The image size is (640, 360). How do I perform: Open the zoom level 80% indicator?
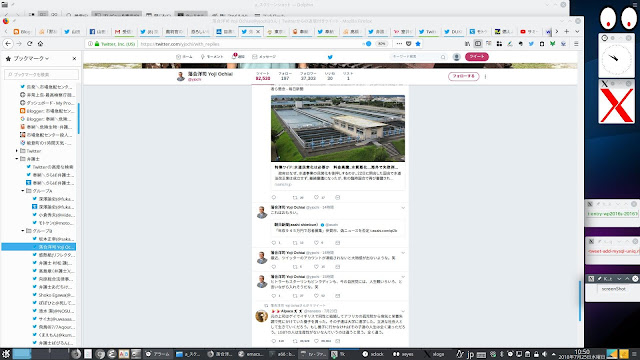coord(381,44)
